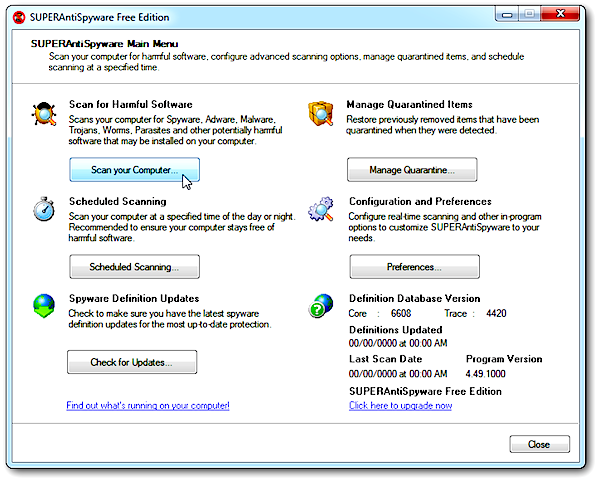Click the 'Definitions Updated' label
The width and height of the screenshot is (600, 481).
click(x=396, y=330)
